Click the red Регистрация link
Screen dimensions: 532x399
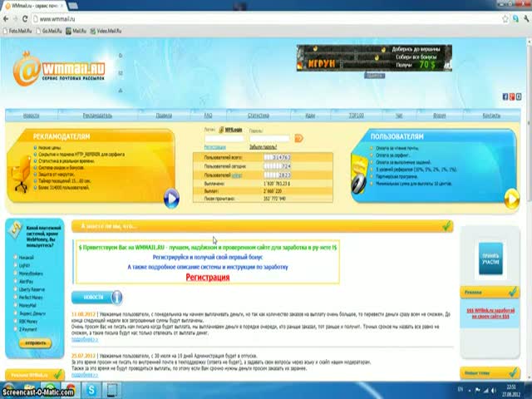click(207, 277)
